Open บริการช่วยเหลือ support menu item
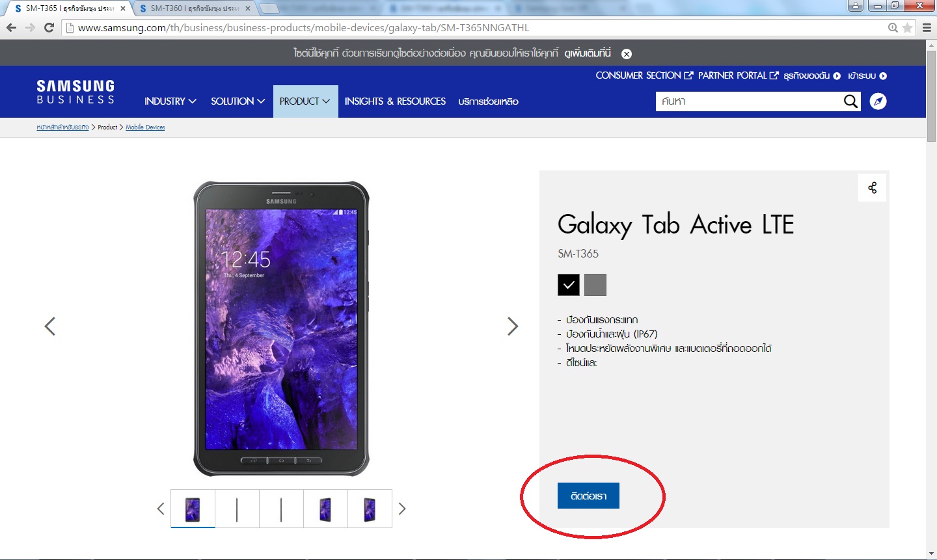Viewport: 937px width, 560px height. [x=488, y=101]
